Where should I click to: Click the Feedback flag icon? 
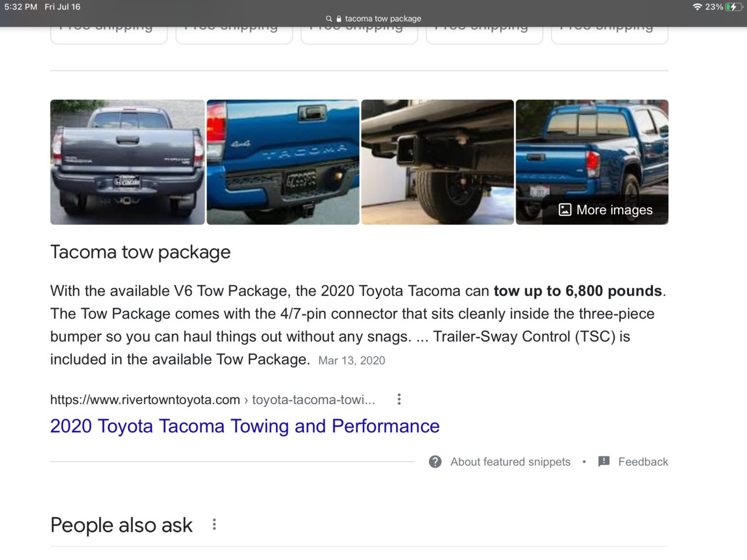click(x=604, y=461)
